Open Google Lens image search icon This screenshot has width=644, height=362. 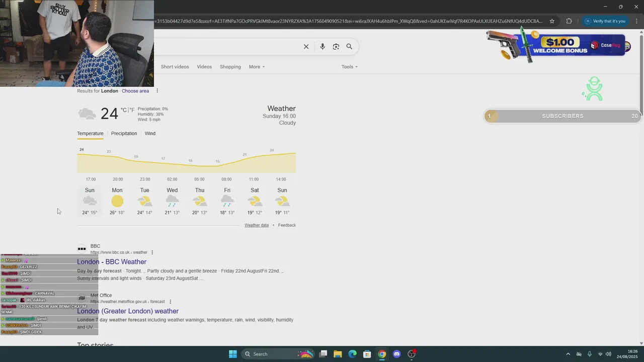point(336,47)
